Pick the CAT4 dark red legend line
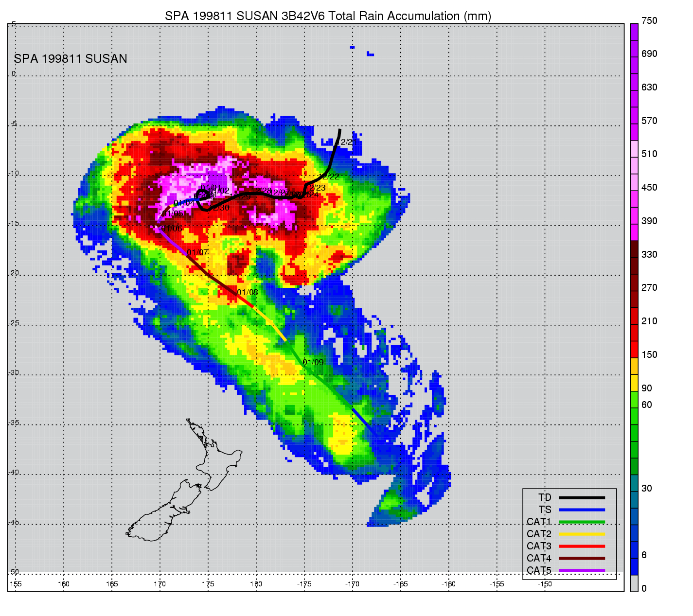Image resolution: width=693 pixels, height=616 pixels. tap(582, 558)
